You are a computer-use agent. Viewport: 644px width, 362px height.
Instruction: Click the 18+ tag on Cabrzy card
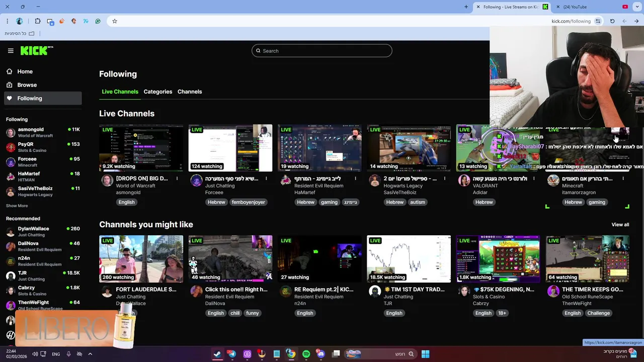[502, 313]
